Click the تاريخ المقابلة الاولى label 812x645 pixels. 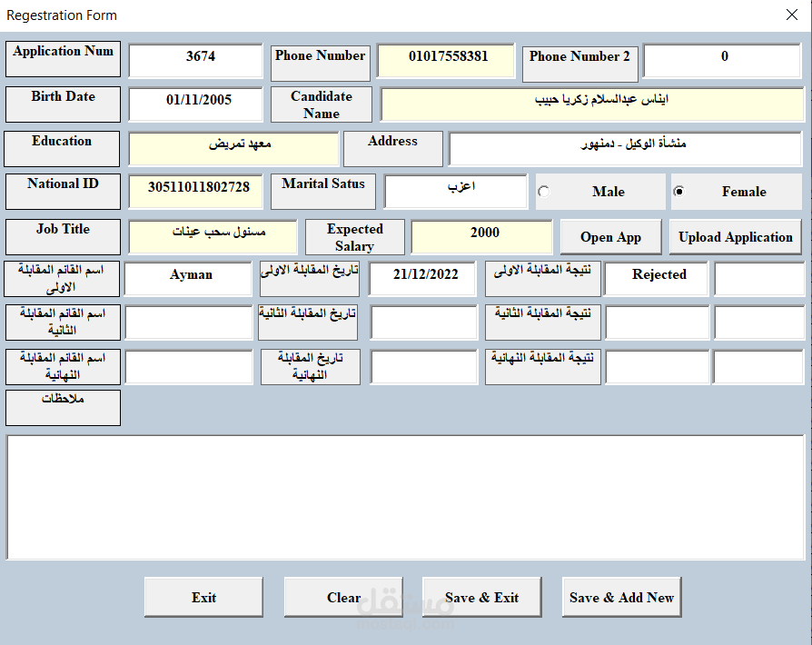[x=310, y=279]
